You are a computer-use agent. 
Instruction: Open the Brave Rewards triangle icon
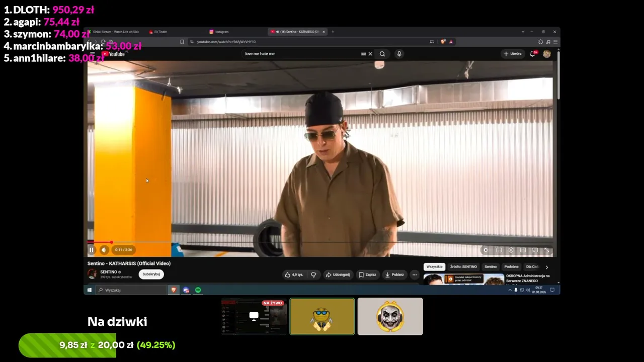click(x=451, y=42)
